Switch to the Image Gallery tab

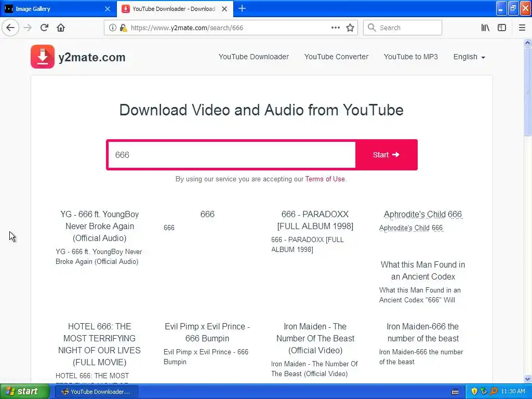pos(58,8)
